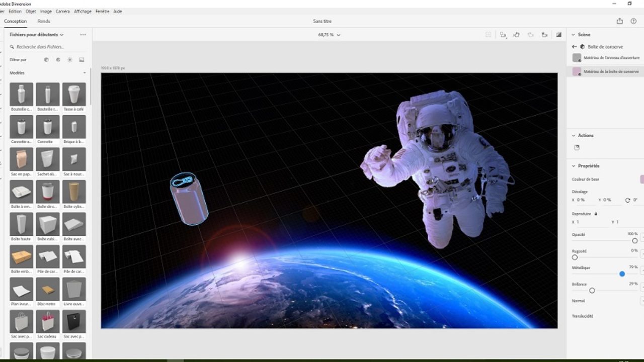This screenshot has height=362, width=644.
Task: Click the rotation reset icon in Décalage
Action: (x=627, y=200)
